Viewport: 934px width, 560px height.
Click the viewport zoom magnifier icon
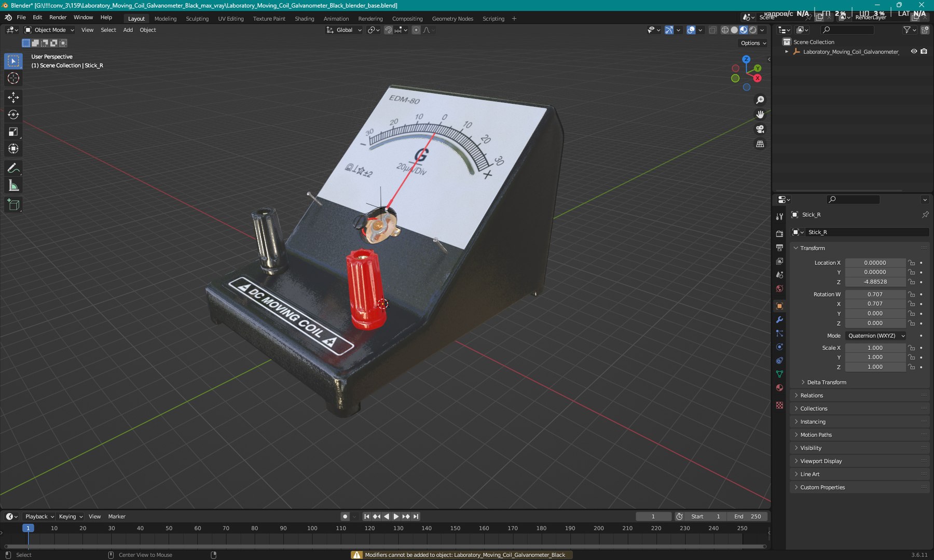point(760,100)
